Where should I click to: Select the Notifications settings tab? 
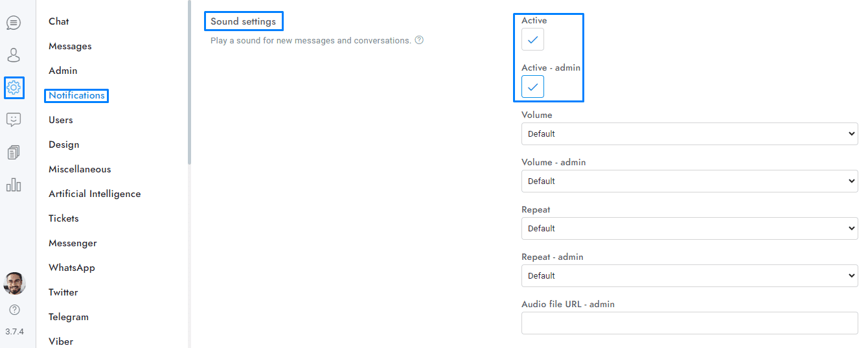point(76,95)
